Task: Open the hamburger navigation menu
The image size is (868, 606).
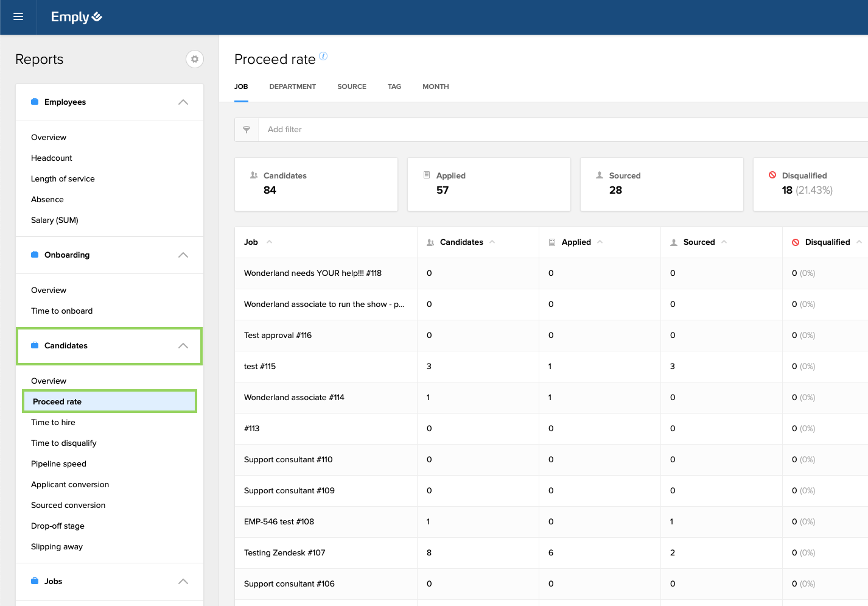Action: (x=18, y=17)
